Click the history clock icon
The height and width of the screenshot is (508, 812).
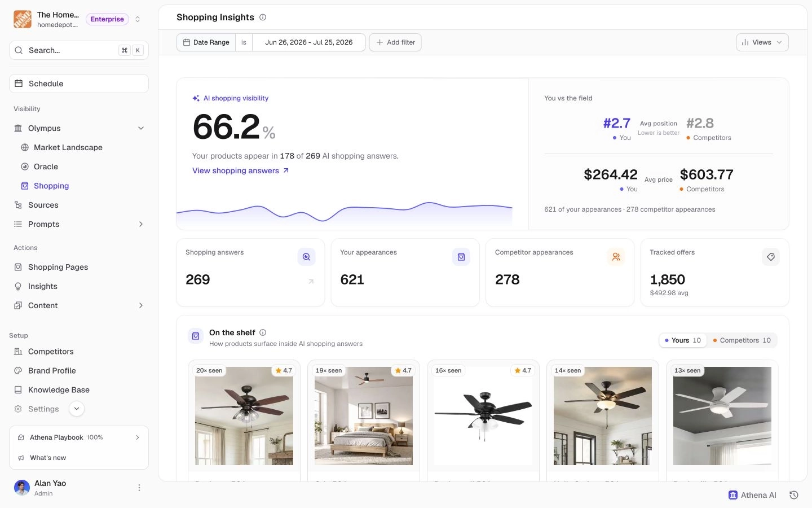[x=794, y=495]
